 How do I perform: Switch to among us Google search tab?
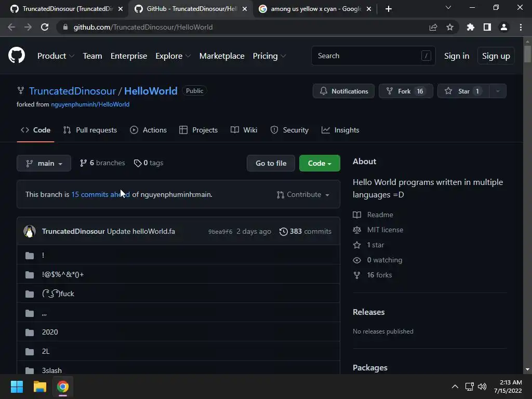[x=315, y=9]
